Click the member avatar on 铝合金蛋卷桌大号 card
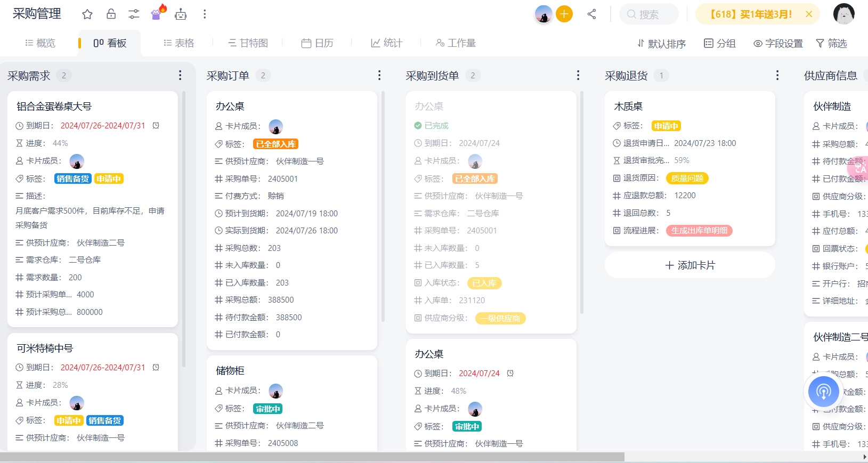 click(77, 161)
